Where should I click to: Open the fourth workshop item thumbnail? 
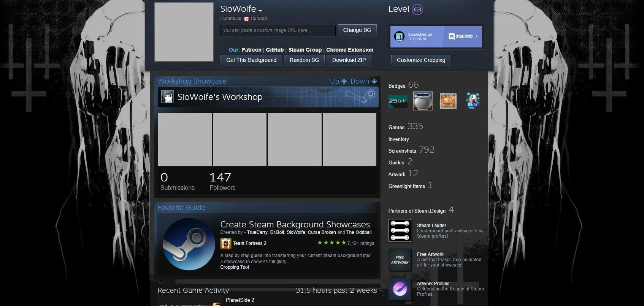tap(349, 140)
